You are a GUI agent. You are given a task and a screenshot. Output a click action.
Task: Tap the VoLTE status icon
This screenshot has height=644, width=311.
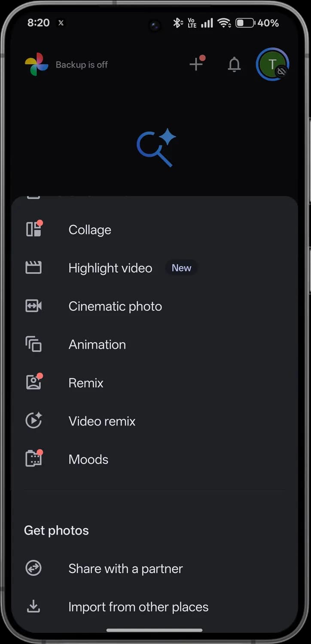point(192,23)
